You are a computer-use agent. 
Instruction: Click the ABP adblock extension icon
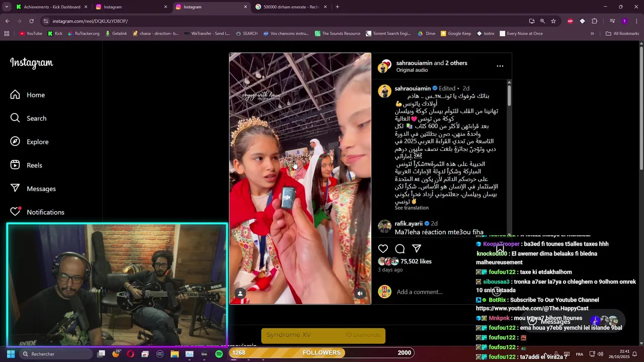(x=570, y=21)
